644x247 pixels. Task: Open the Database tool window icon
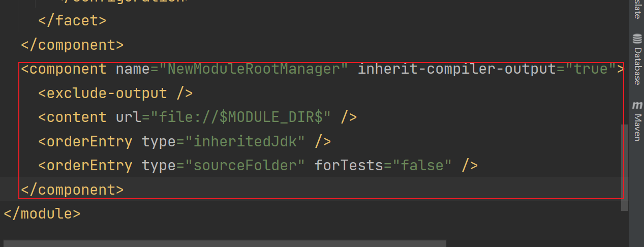tap(637, 39)
